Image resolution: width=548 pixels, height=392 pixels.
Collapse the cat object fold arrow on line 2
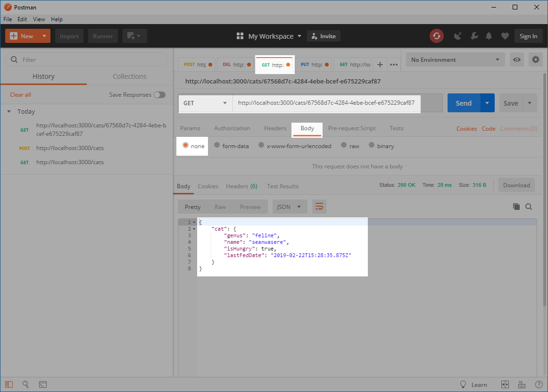194,229
